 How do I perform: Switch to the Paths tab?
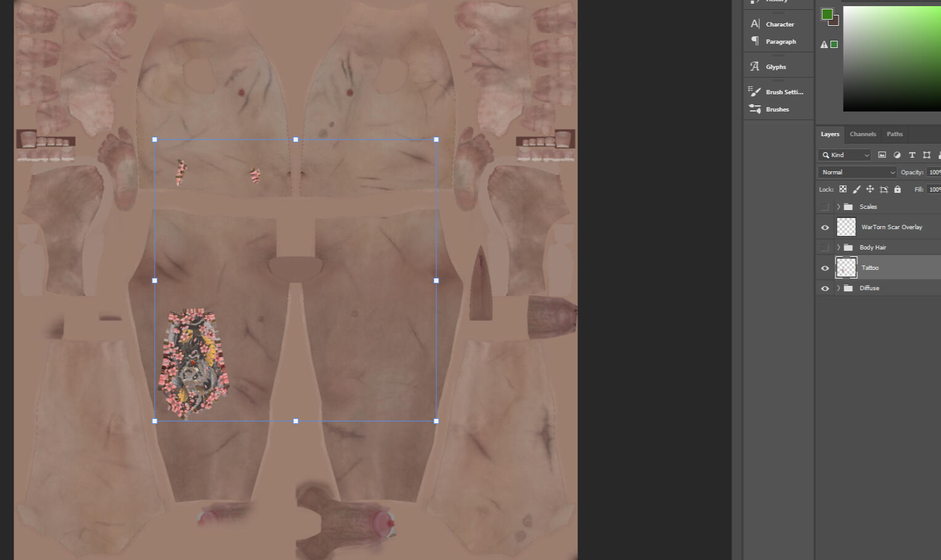point(894,134)
